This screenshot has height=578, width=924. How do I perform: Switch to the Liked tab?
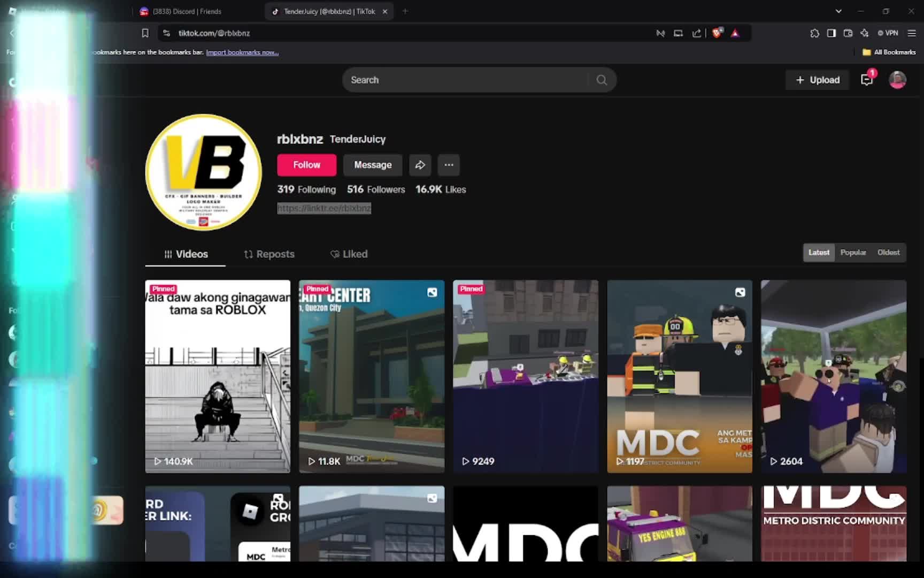point(349,254)
